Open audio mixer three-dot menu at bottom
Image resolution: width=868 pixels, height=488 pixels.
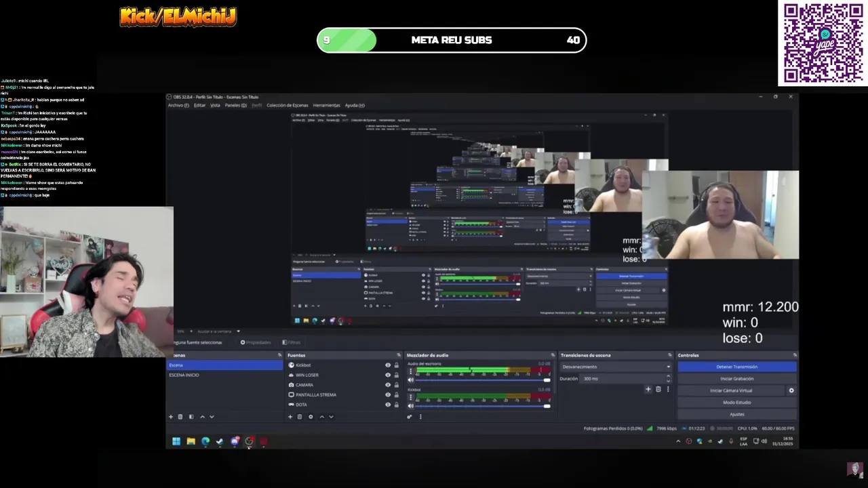click(420, 417)
